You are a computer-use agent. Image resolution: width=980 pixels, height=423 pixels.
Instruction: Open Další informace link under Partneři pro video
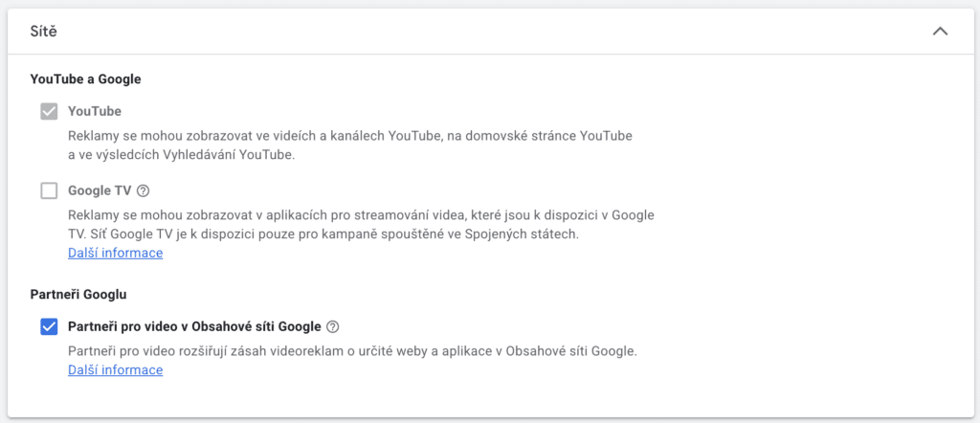pyautogui.click(x=115, y=369)
